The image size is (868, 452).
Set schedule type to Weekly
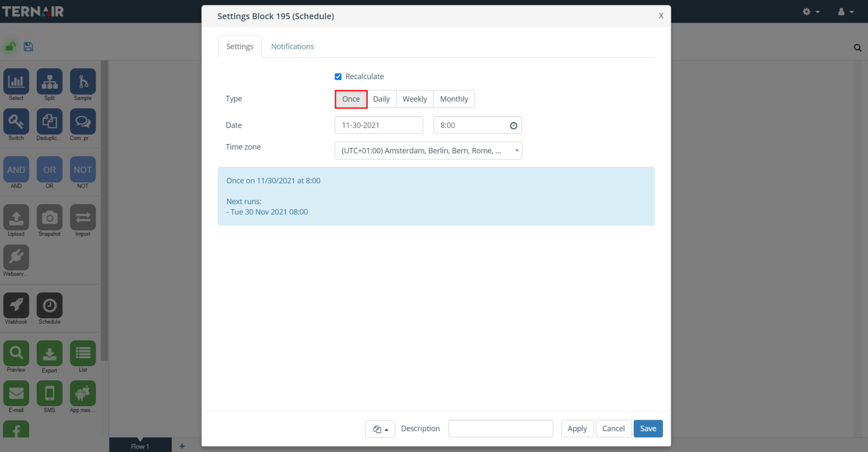tap(415, 99)
